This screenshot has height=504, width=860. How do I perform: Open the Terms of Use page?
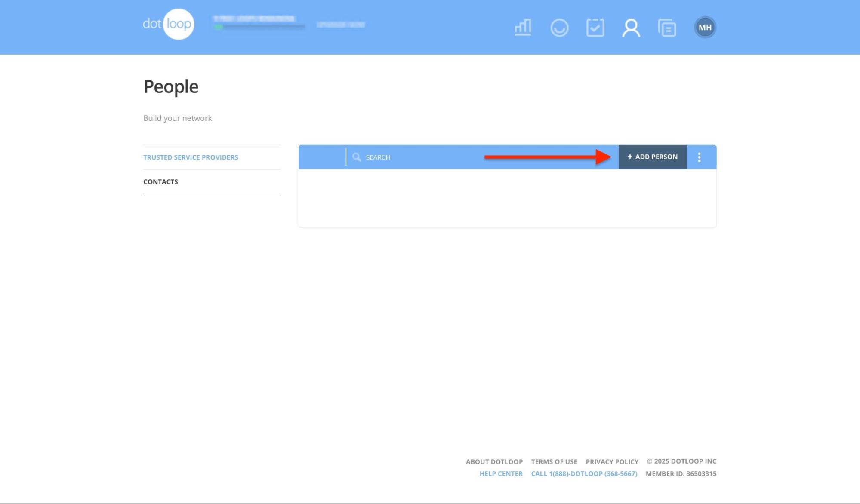click(x=554, y=461)
